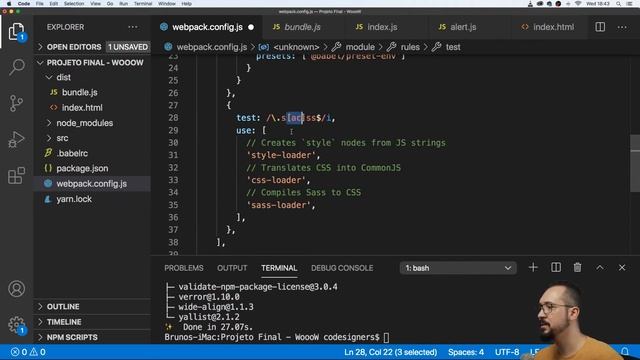This screenshot has height=360, width=640.
Task: Expand the Outline section
Action: click(x=92, y=307)
